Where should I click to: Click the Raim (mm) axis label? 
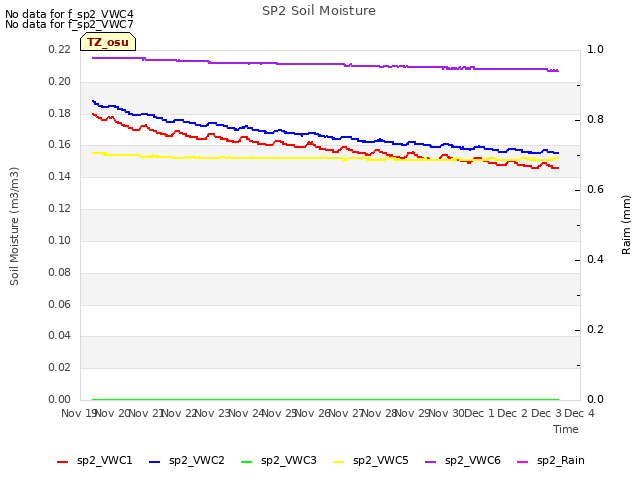pyautogui.click(x=626, y=225)
